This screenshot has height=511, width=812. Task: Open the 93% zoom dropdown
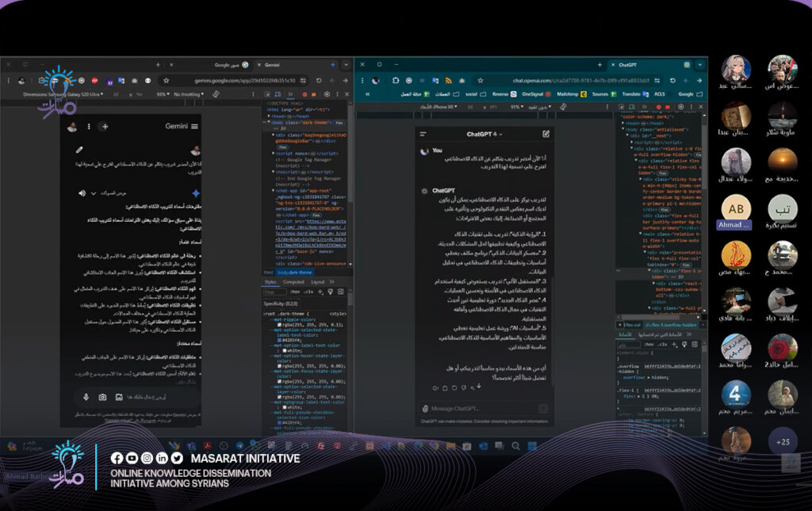(x=163, y=94)
